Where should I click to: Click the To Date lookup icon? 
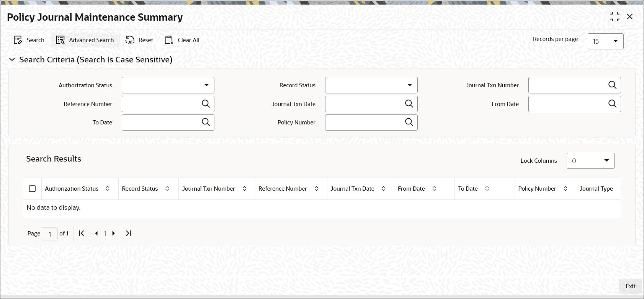[x=206, y=122]
